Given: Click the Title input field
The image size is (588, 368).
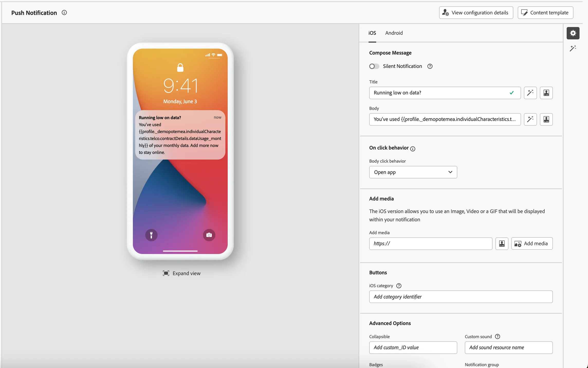Looking at the screenshot, I should click(x=445, y=93).
